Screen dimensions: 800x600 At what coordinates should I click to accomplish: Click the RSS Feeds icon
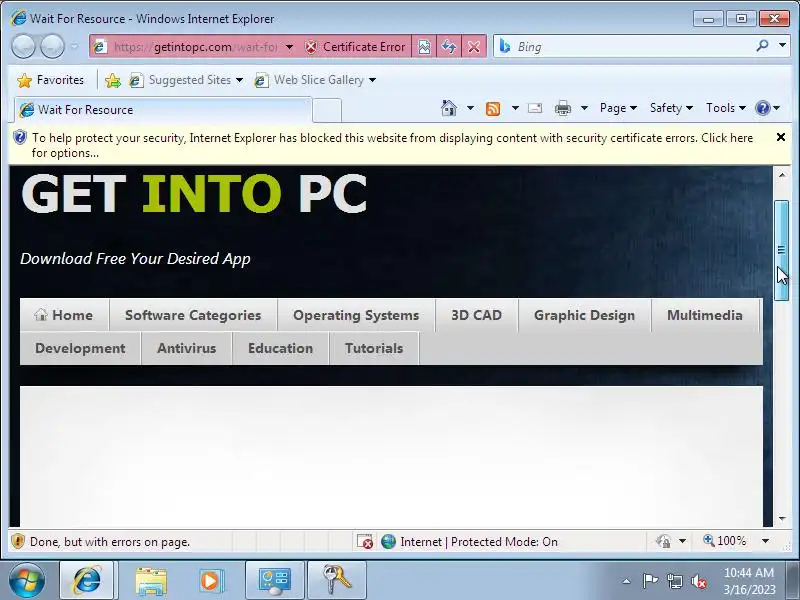tap(493, 108)
